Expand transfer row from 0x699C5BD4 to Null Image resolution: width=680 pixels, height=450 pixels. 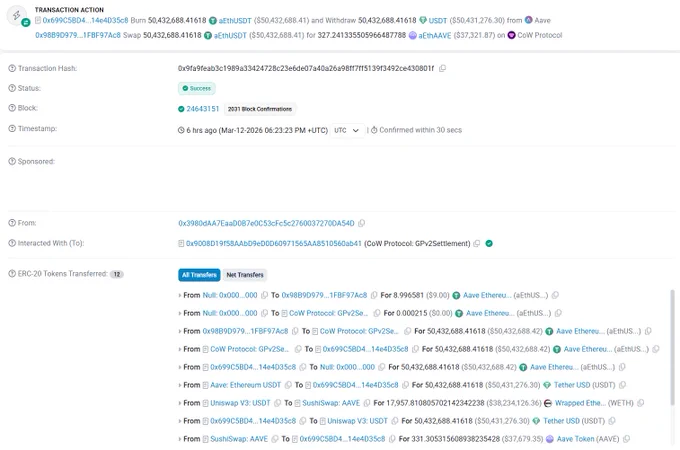pyautogui.click(x=180, y=367)
